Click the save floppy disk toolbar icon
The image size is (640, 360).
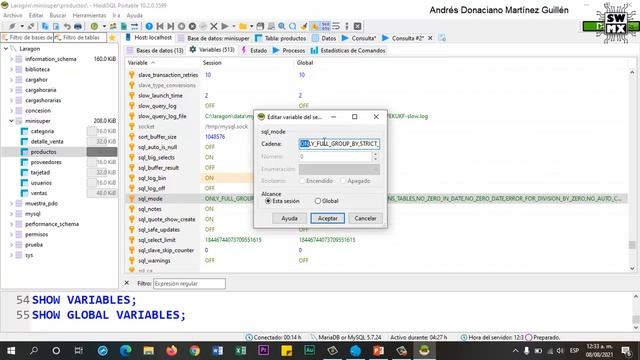tap(260, 26)
